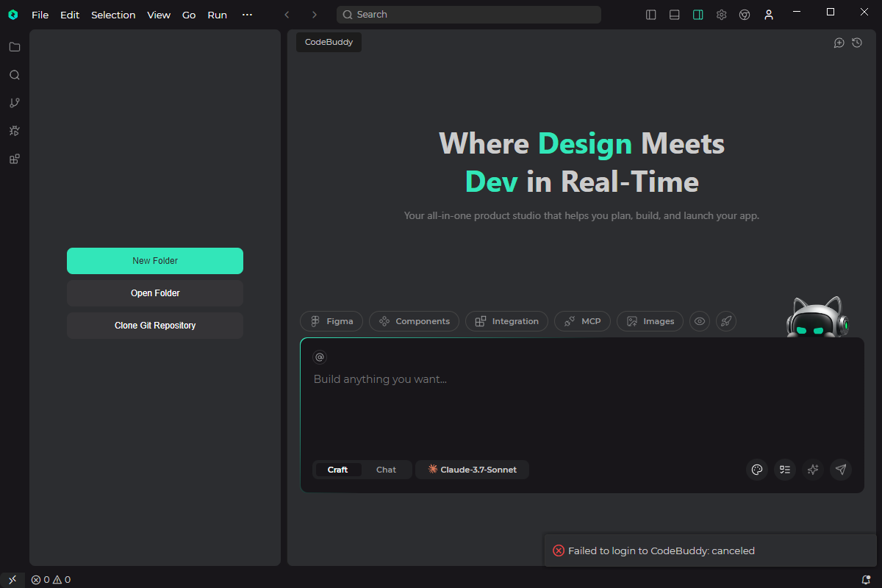882x588 pixels.
Task: Open errors and warnings count in status bar
Action: click(x=51, y=580)
